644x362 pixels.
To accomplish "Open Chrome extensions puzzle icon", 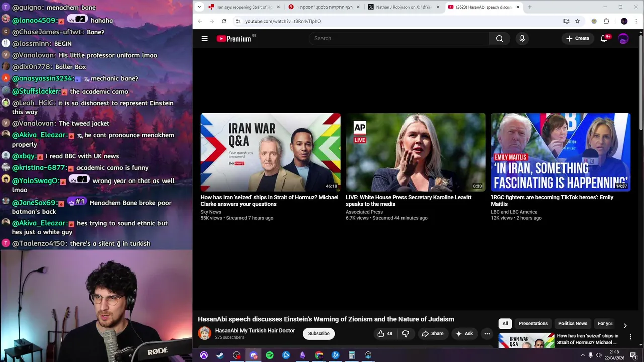I will [606, 21].
